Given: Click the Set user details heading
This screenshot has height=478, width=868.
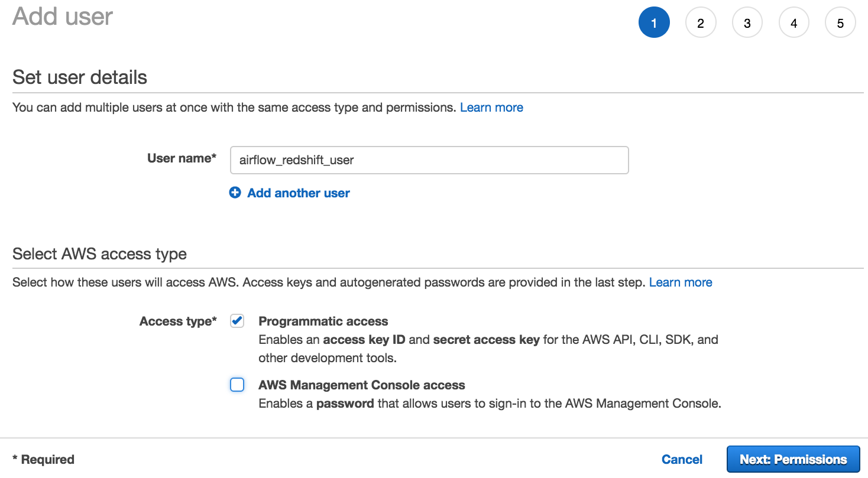Looking at the screenshot, I should point(79,77).
